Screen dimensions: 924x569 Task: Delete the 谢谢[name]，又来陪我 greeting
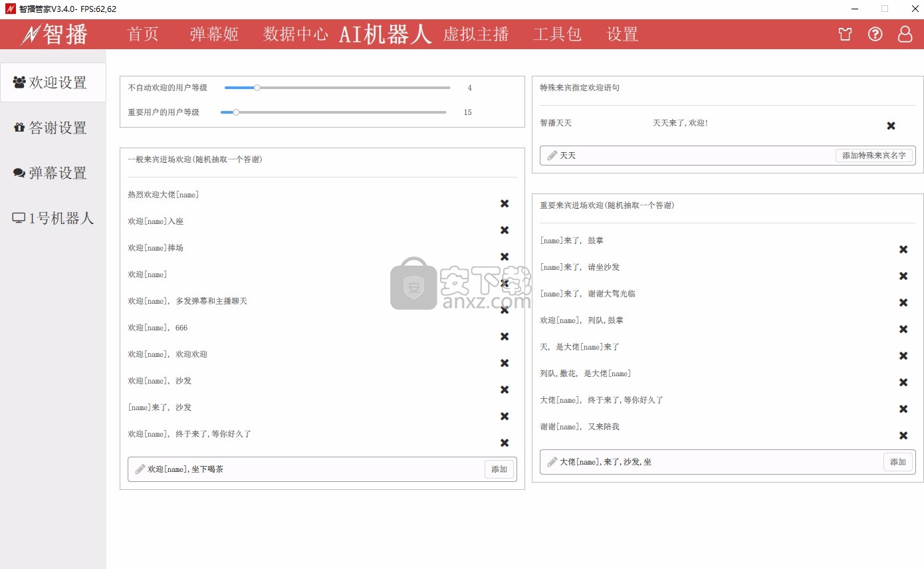click(x=903, y=435)
